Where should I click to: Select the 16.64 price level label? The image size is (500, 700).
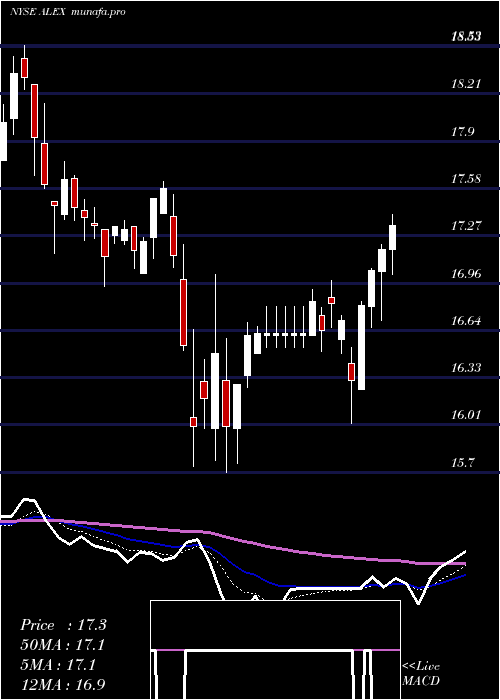coord(466,321)
